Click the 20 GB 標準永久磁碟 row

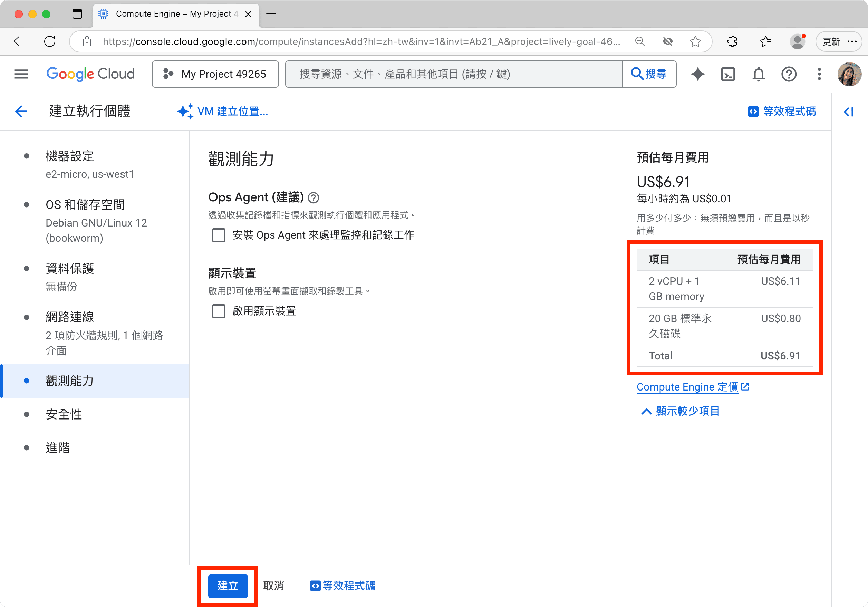pyautogui.click(x=725, y=326)
